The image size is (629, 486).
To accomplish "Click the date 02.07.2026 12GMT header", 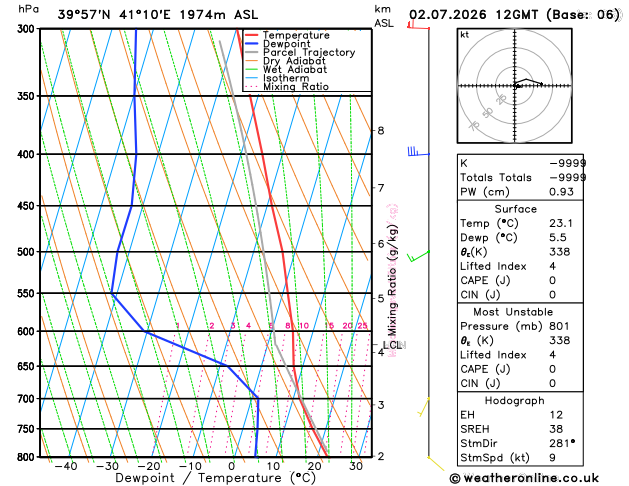I will [x=474, y=15].
